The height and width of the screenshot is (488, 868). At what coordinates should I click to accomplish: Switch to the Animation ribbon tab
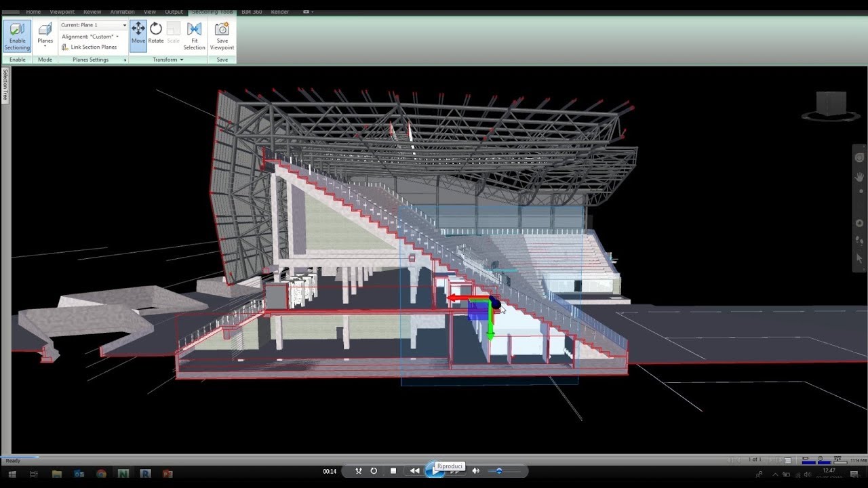(x=122, y=12)
